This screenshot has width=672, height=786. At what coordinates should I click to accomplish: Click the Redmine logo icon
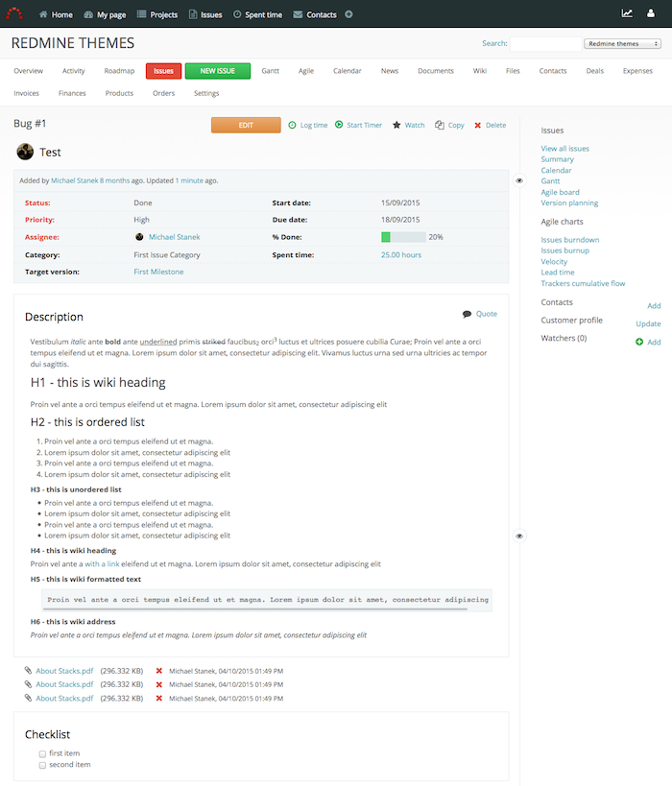(x=15, y=14)
